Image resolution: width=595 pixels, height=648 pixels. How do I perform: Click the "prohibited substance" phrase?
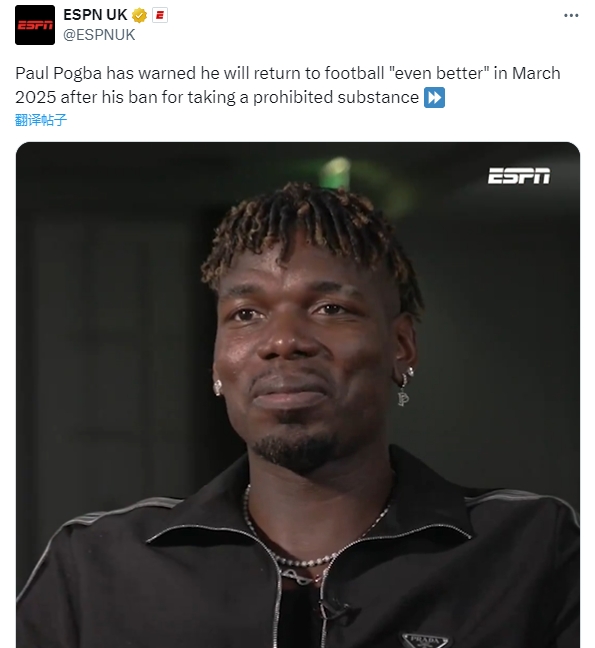pyautogui.click(x=336, y=98)
